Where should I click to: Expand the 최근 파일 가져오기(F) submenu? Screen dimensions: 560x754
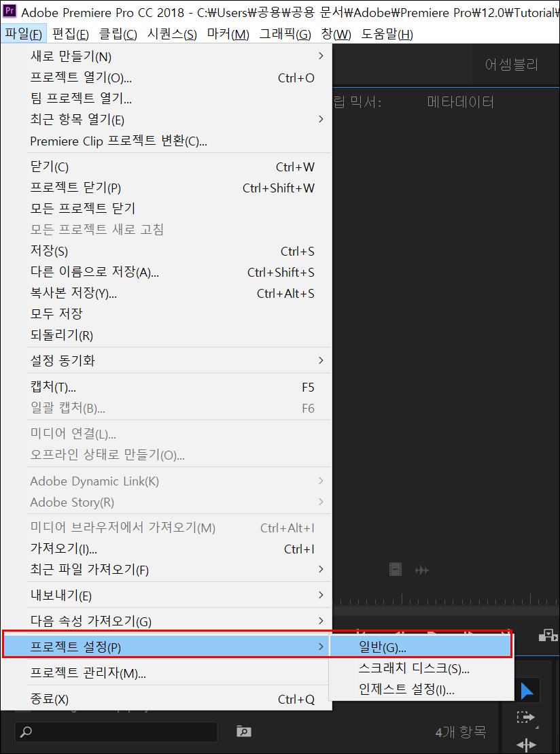(167, 570)
